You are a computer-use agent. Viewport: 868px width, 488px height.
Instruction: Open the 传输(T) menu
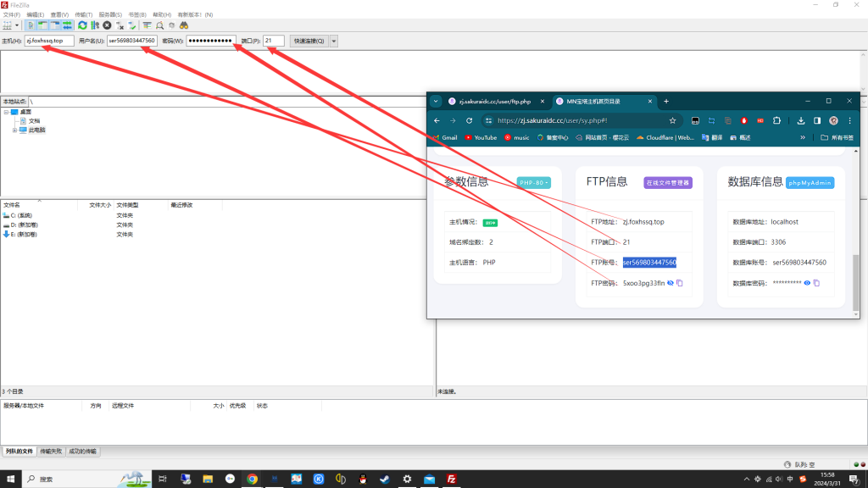(x=84, y=15)
